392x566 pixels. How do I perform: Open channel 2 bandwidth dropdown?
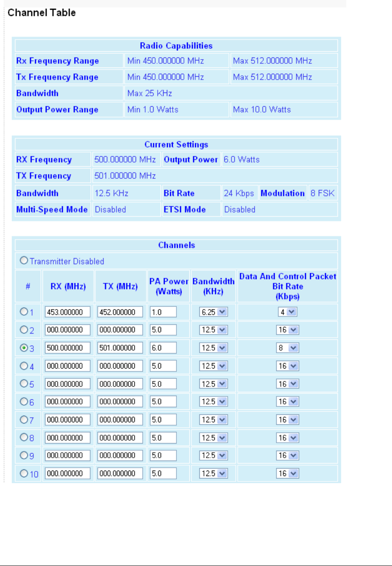pos(213,330)
